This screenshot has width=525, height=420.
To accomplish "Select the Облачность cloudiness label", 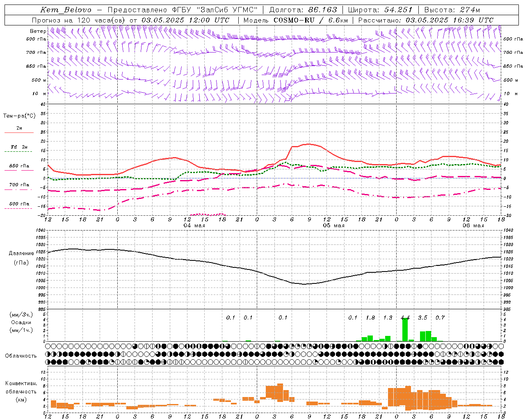I will point(21,356).
